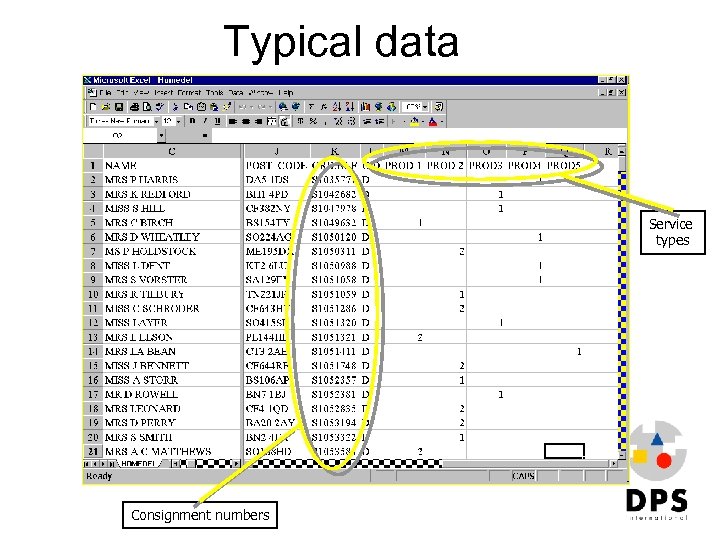Click the Increase Decimal icon
Viewport: 720px width, 540px height.
(x=338, y=121)
